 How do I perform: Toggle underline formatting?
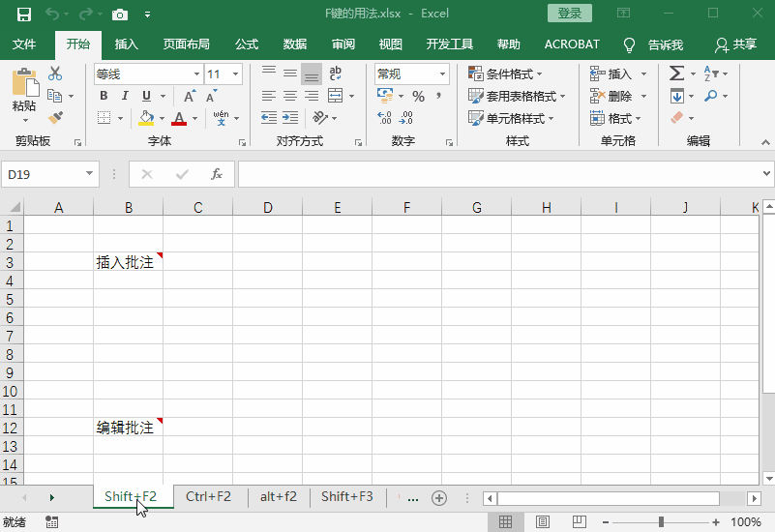pyautogui.click(x=146, y=96)
